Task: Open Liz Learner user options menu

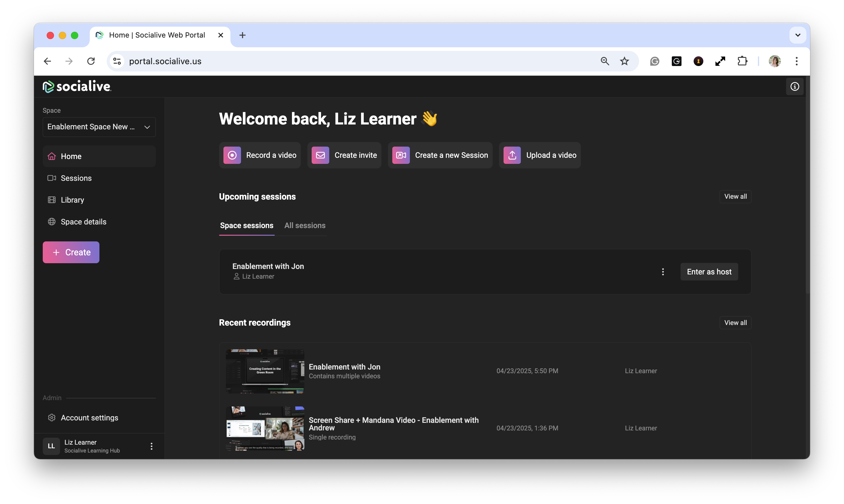Action: coord(151,446)
